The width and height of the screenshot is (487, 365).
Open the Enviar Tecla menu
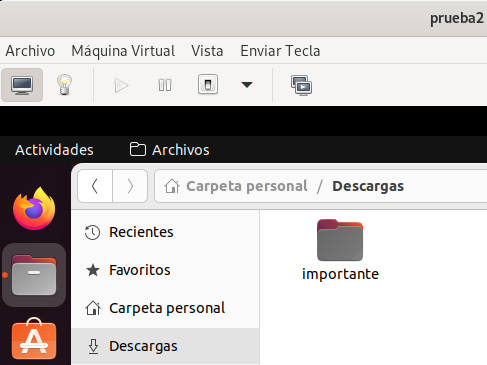280,51
